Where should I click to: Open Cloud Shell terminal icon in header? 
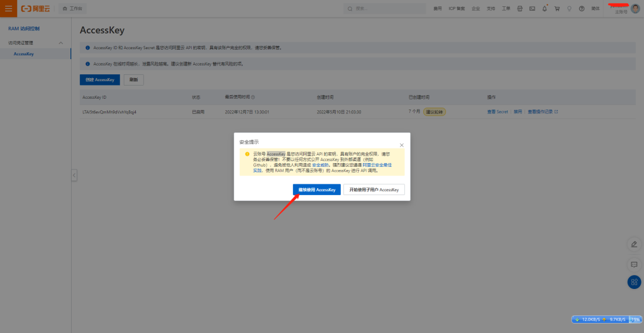[532, 9]
